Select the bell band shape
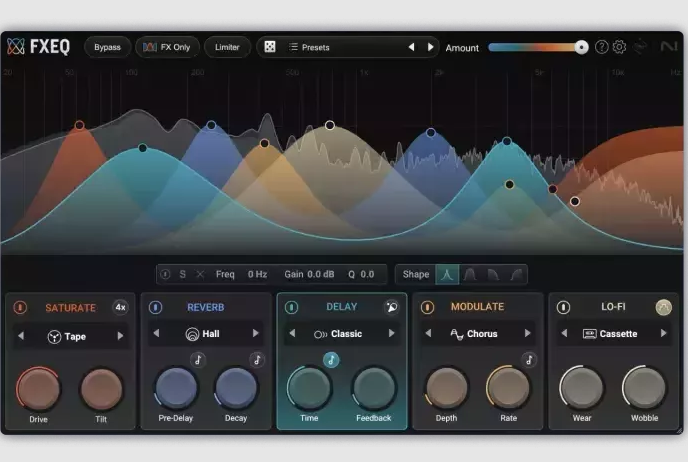This screenshot has width=688, height=462. [x=447, y=275]
